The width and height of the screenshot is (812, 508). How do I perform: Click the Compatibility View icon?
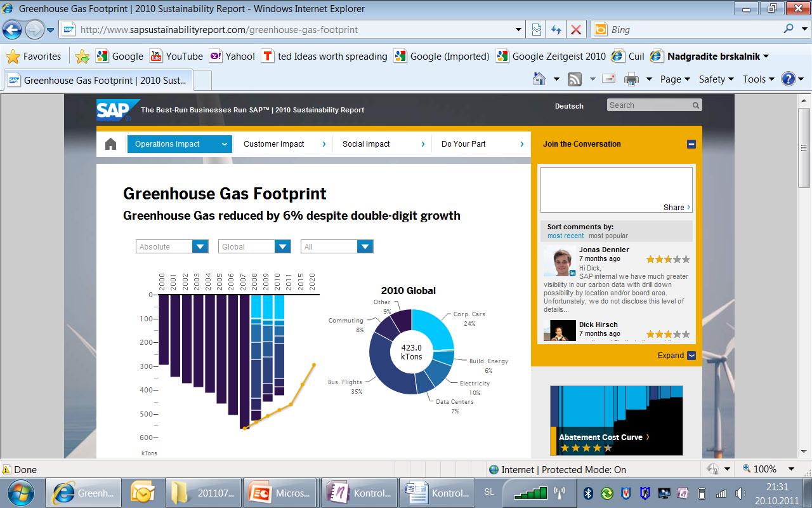[x=537, y=29]
